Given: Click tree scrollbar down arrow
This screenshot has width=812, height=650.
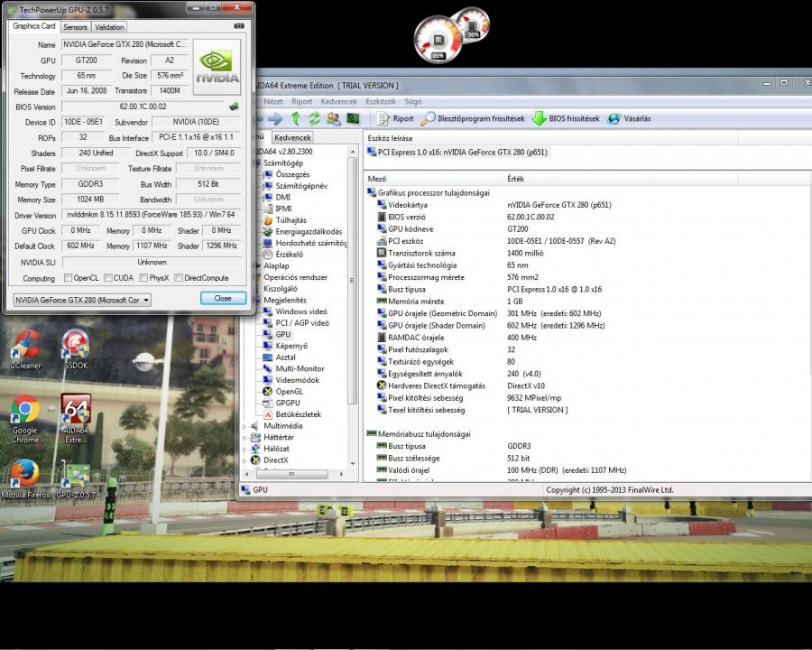Looking at the screenshot, I should [x=352, y=463].
